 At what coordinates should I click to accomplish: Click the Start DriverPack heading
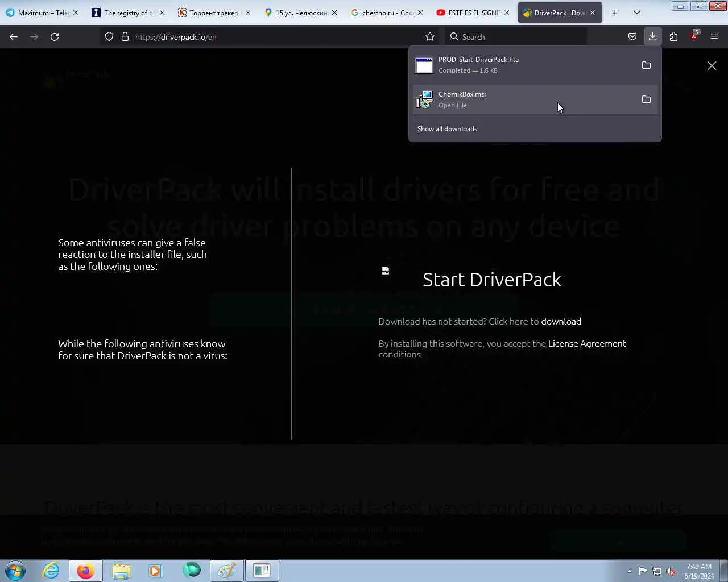click(x=492, y=280)
